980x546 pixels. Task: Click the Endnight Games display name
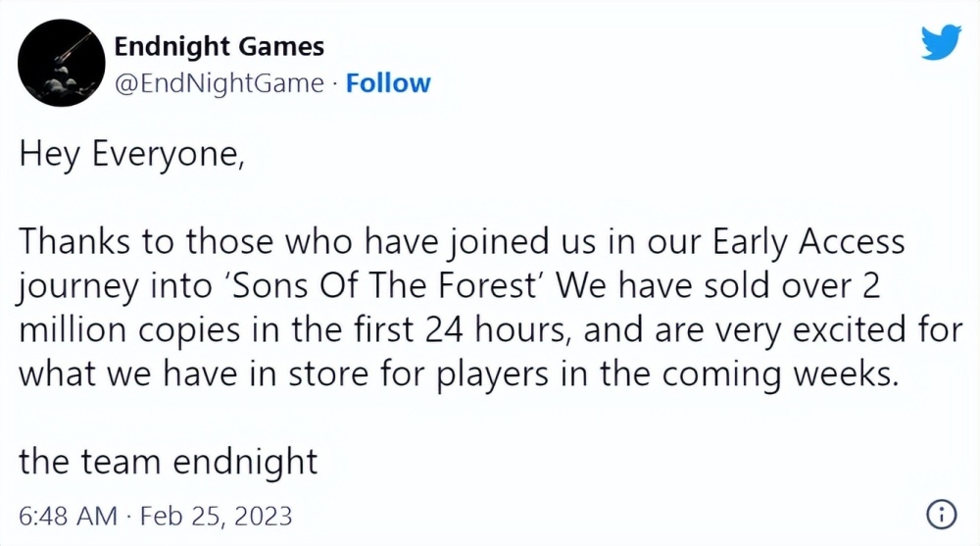219,46
